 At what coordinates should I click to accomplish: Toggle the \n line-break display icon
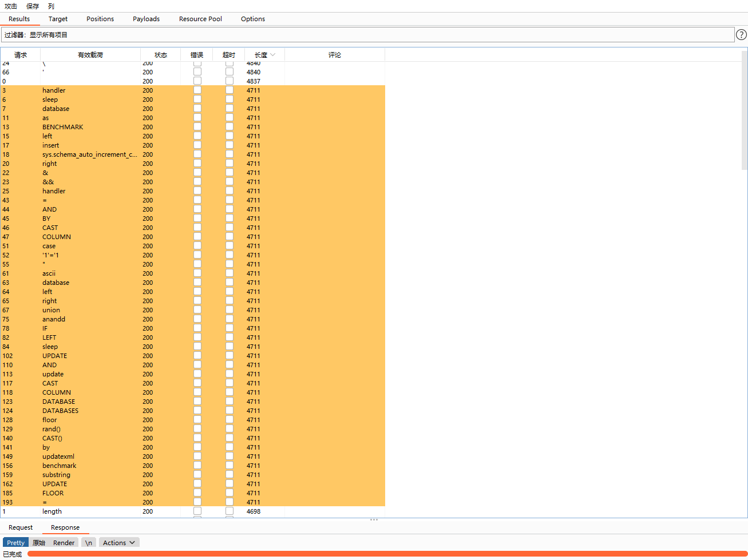(x=88, y=542)
